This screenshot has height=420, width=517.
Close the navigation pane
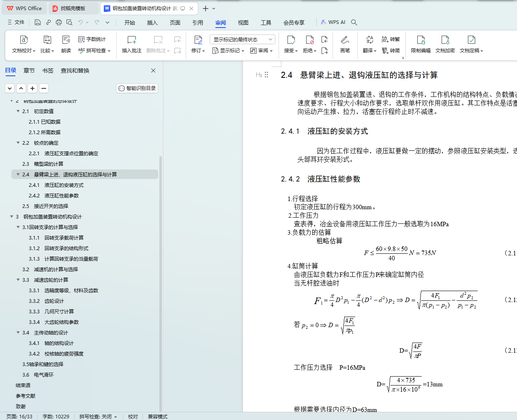tap(153, 71)
